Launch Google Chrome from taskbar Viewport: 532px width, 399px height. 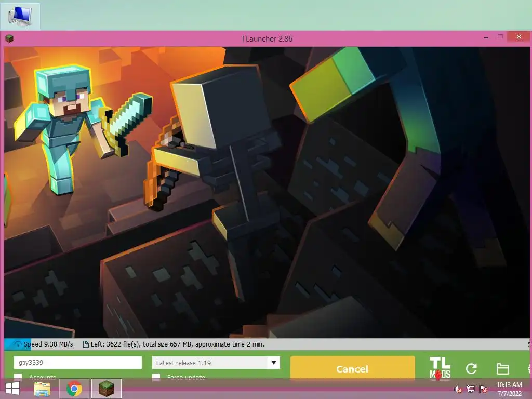pos(74,389)
